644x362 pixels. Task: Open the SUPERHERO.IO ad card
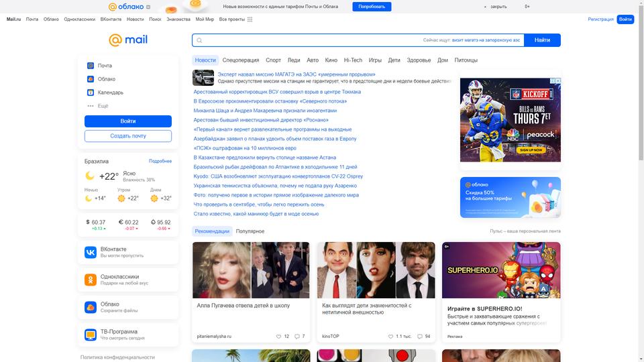[x=501, y=292]
